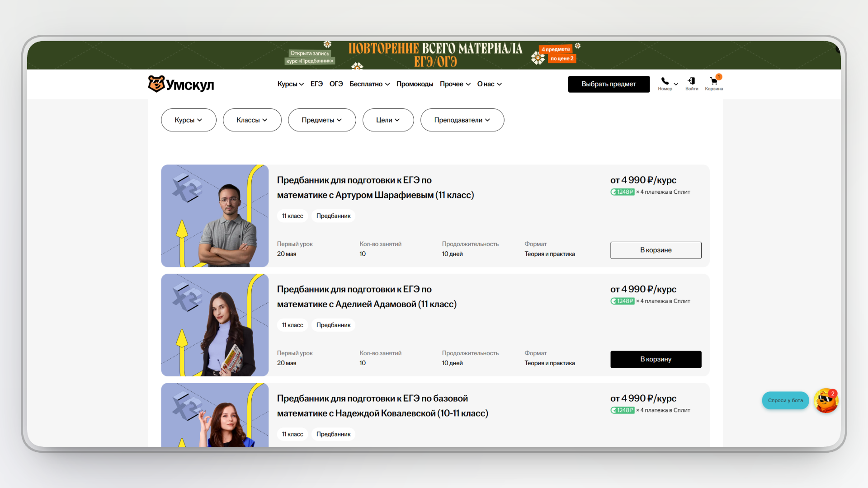This screenshot has width=868, height=488.
Task: Click the 4 предмета по цене 2 label
Action: point(557,54)
